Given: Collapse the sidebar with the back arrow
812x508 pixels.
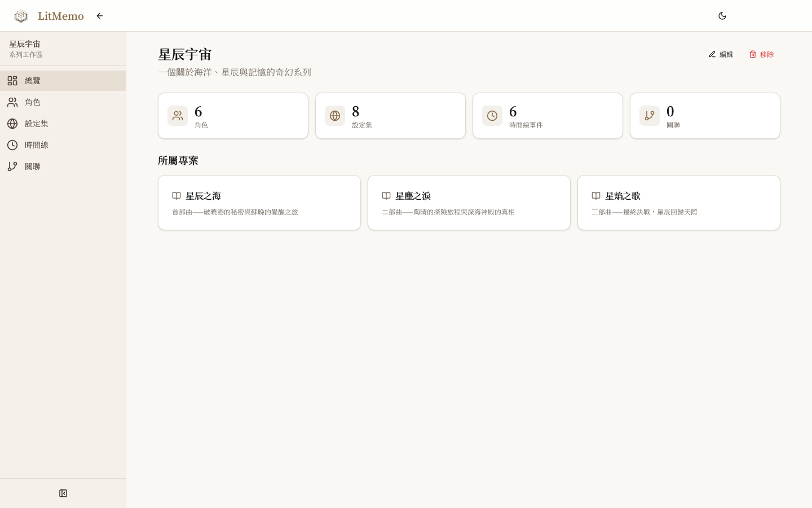Looking at the screenshot, I should [100, 16].
